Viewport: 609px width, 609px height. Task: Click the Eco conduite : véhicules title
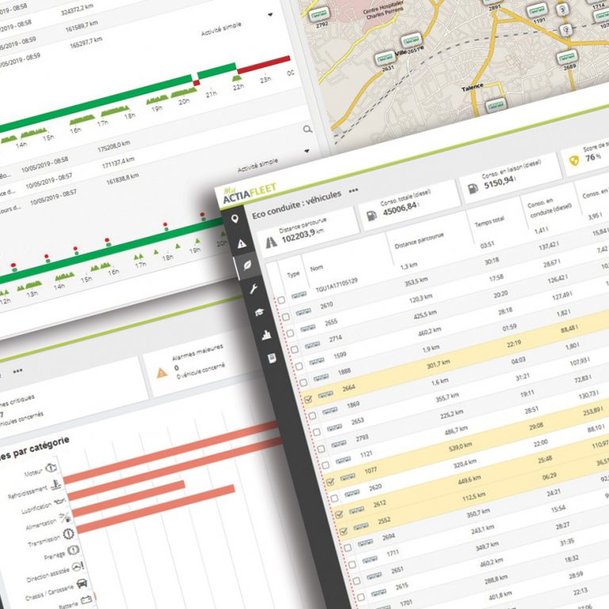pos(297,204)
